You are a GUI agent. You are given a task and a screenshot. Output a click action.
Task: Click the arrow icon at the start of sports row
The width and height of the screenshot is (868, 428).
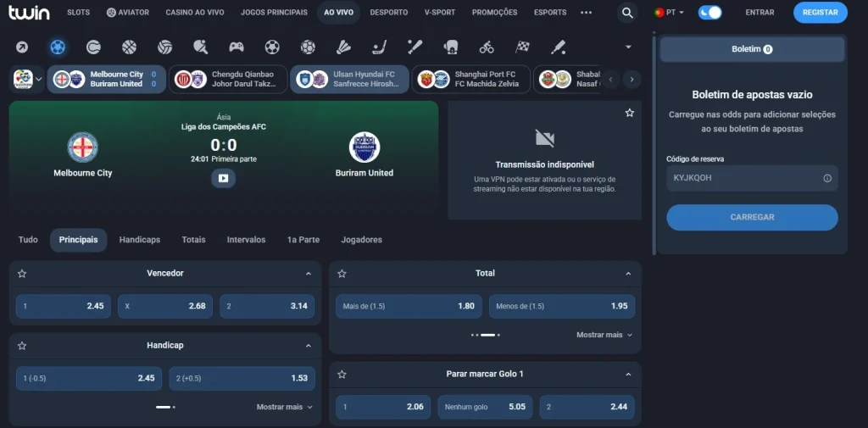point(22,47)
